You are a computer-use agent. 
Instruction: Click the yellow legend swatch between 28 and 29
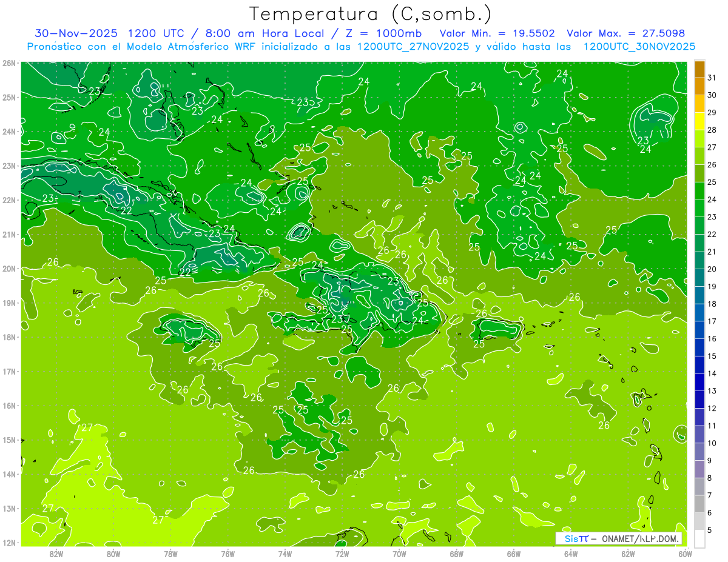tap(699, 121)
